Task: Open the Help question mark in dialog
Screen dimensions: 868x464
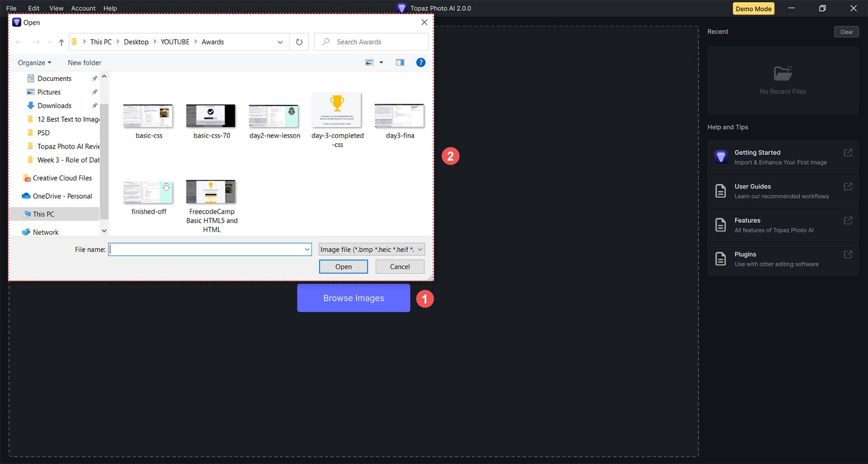Action: pyautogui.click(x=420, y=62)
